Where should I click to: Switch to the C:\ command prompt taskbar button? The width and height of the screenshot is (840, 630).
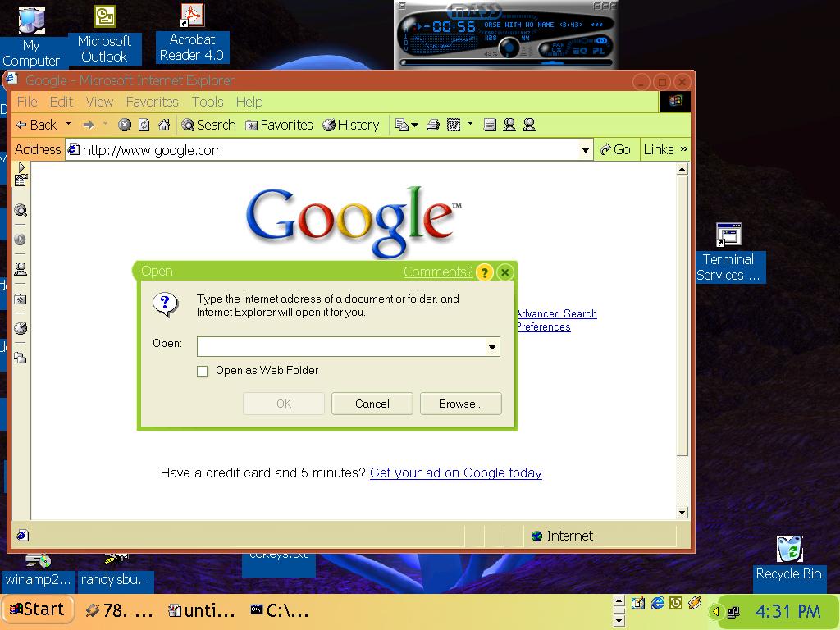[279, 610]
